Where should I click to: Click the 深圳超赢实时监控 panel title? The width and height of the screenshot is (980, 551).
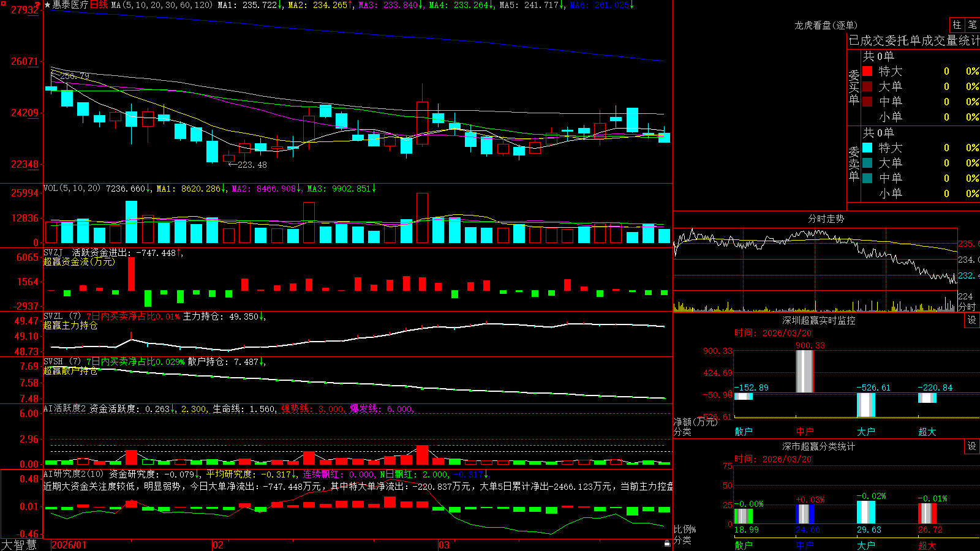[818, 320]
